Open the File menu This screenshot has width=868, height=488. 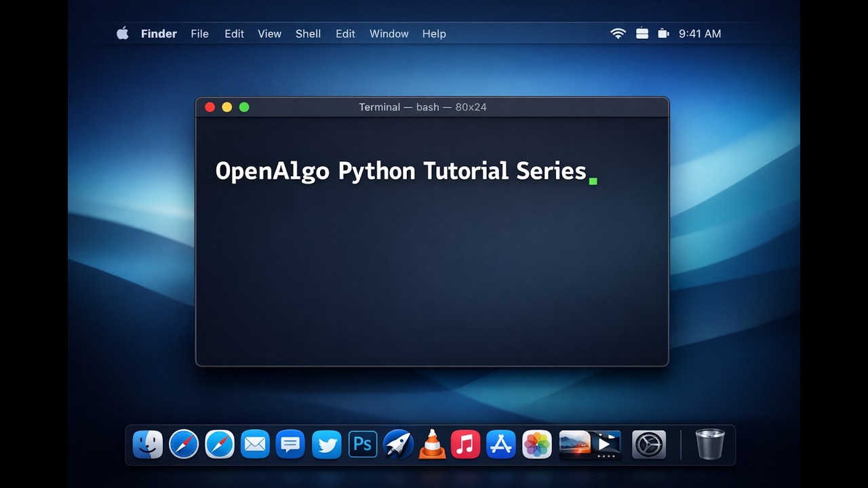(x=199, y=34)
